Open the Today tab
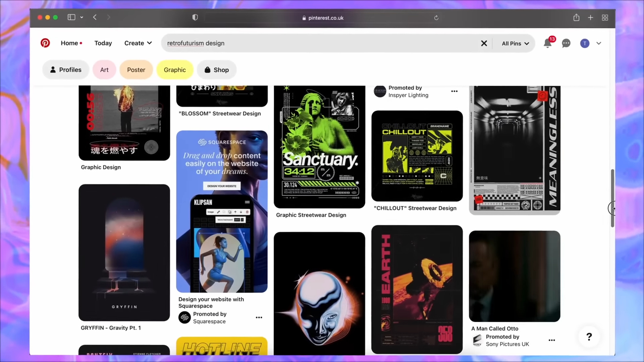 [103, 43]
